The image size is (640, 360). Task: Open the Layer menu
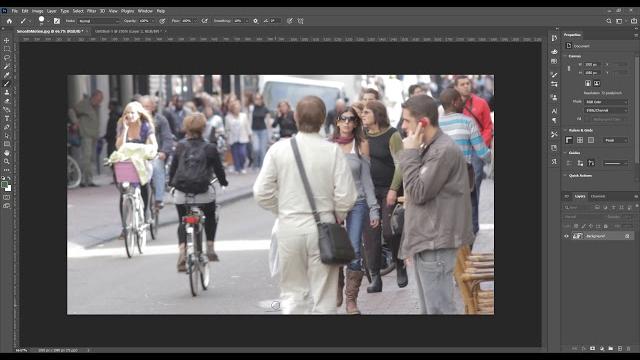point(51,11)
